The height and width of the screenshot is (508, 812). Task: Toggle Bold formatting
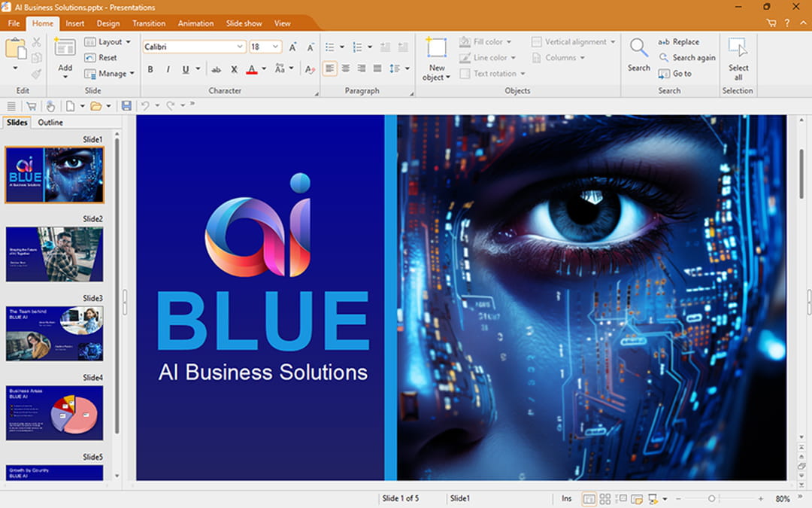coord(150,69)
